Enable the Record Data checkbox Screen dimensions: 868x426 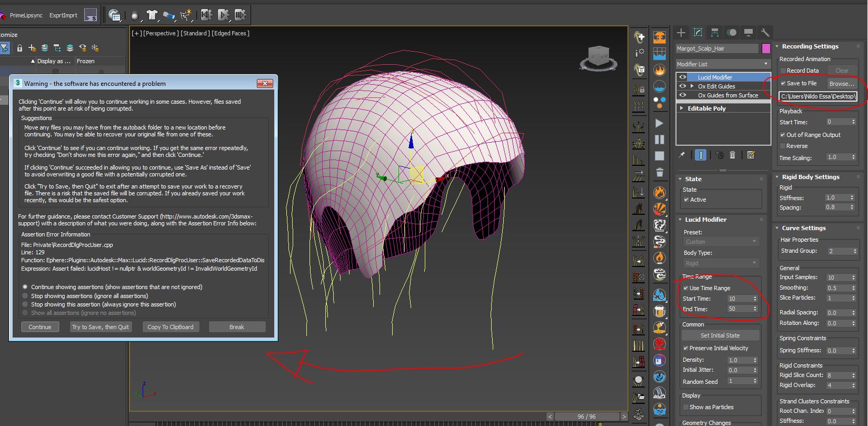click(783, 71)
